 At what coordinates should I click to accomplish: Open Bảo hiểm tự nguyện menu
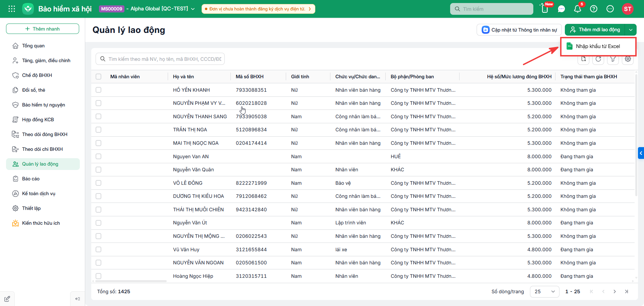point(43,105)
